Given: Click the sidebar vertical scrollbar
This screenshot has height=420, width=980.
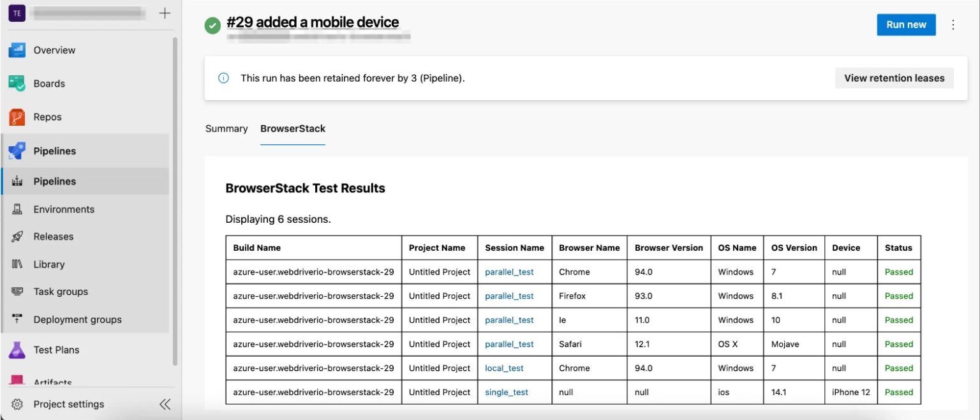Looking at the screenshot, I should [175, 191].
